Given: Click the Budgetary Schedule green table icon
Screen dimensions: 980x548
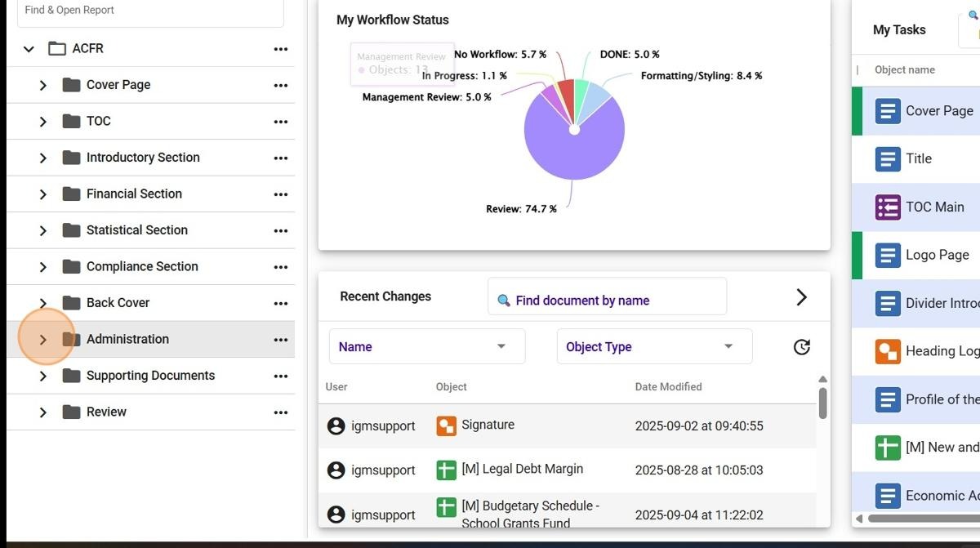Looking at the screenshot, I should coord(446,507).
